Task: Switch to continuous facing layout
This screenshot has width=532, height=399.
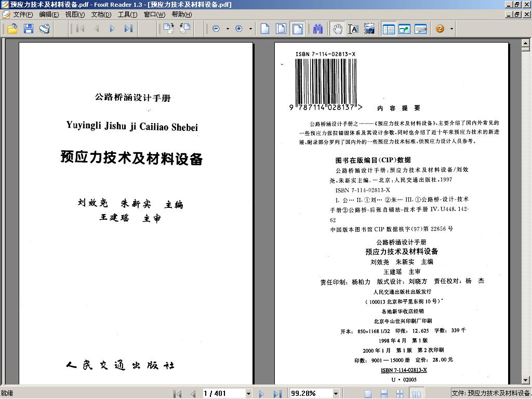Action: (x=400, y=394)
